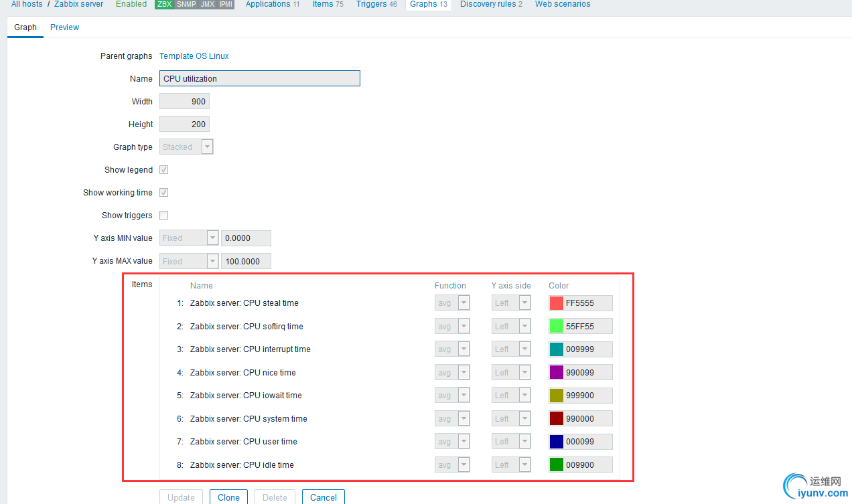Viewport: 852px width, 504px height.
Task: Open Function dropdown for CPU softirq time
Action: tap(452, 327)
